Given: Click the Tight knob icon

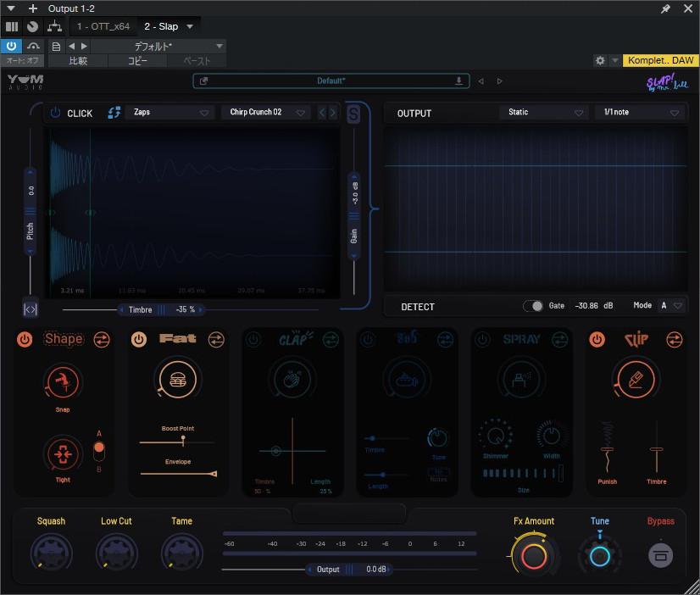Looking at the screenshot, I should click(63, 453).
